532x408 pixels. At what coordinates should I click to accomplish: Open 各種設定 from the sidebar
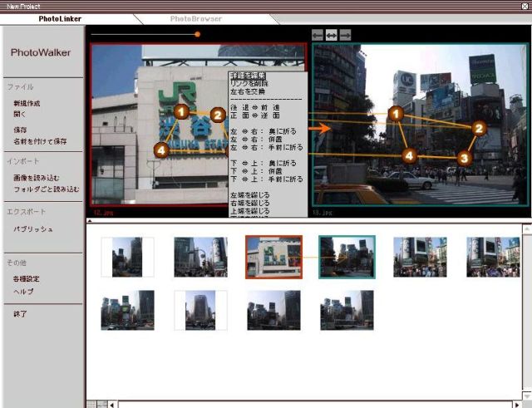coord(27,278)
